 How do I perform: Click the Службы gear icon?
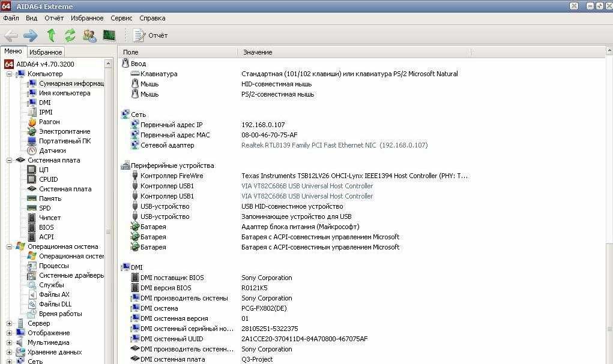(32, 285)
